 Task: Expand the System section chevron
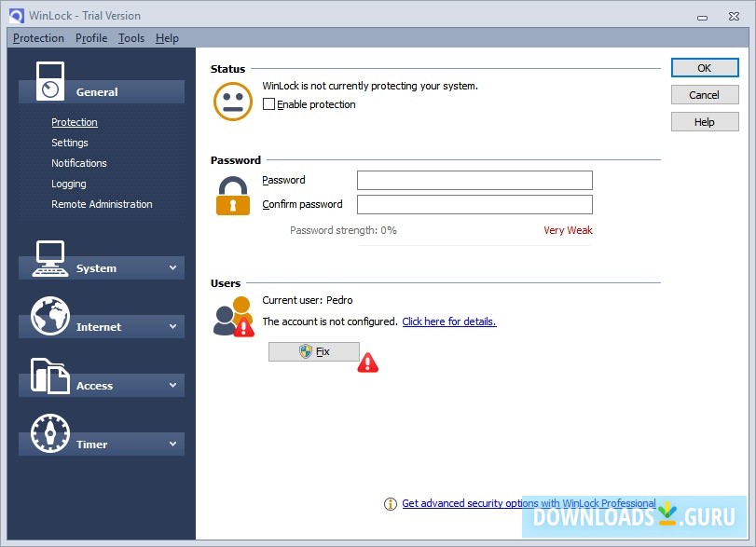point(172,267)
